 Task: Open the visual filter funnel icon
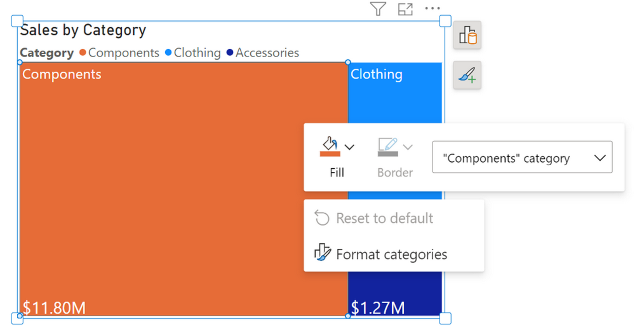point(378,8)
